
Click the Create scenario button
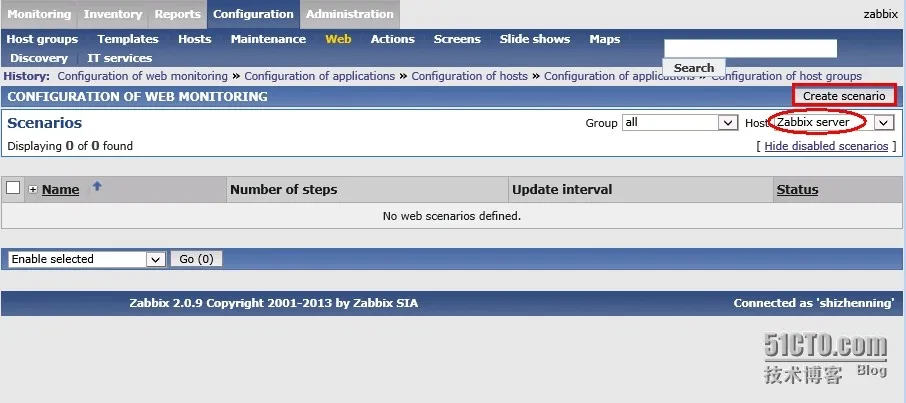pyautogui.click(x=844, y=96)
